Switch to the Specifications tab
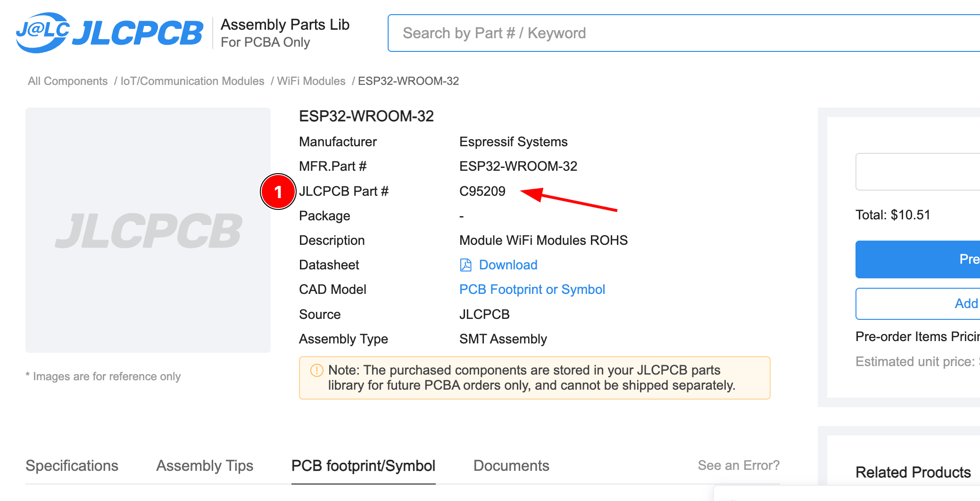980x501 pixels. tap(72, 466)
